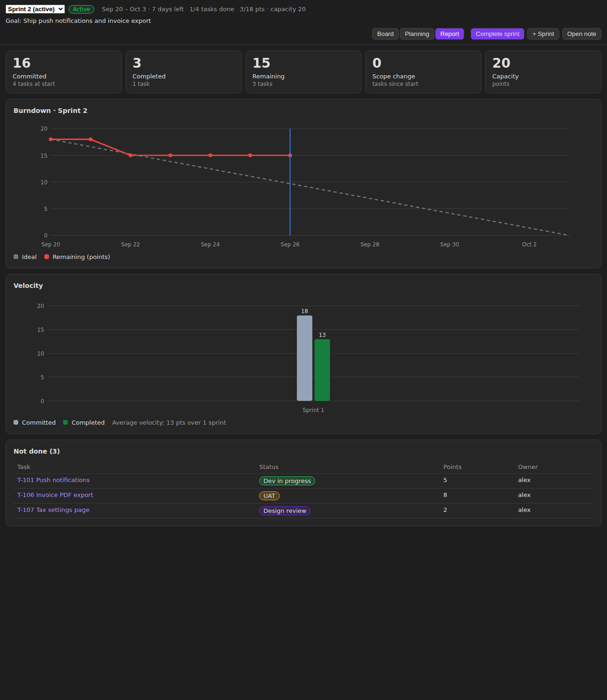Click the Average velocity summary text

click(169, 423)
